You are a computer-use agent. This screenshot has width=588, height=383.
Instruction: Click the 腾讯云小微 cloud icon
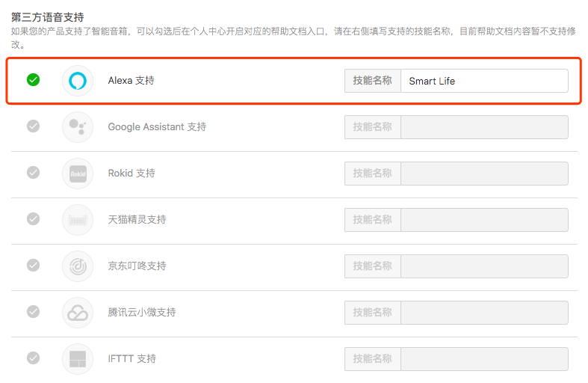pos(78,313)
